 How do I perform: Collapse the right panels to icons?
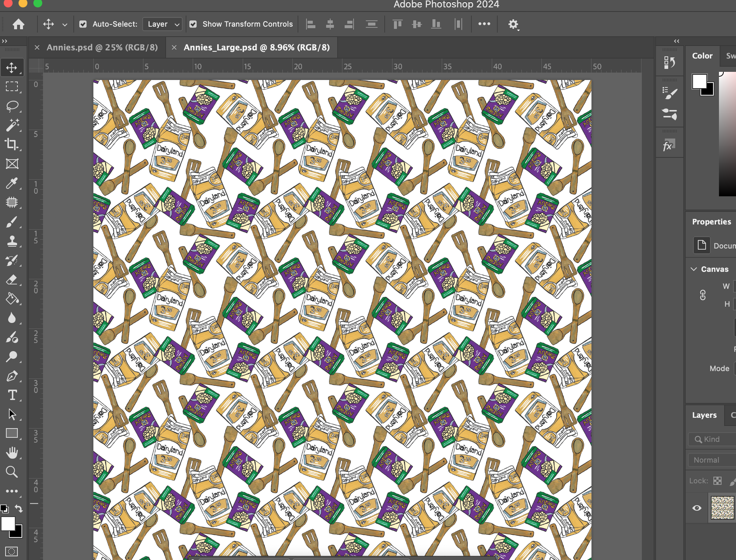pos(677,41)
